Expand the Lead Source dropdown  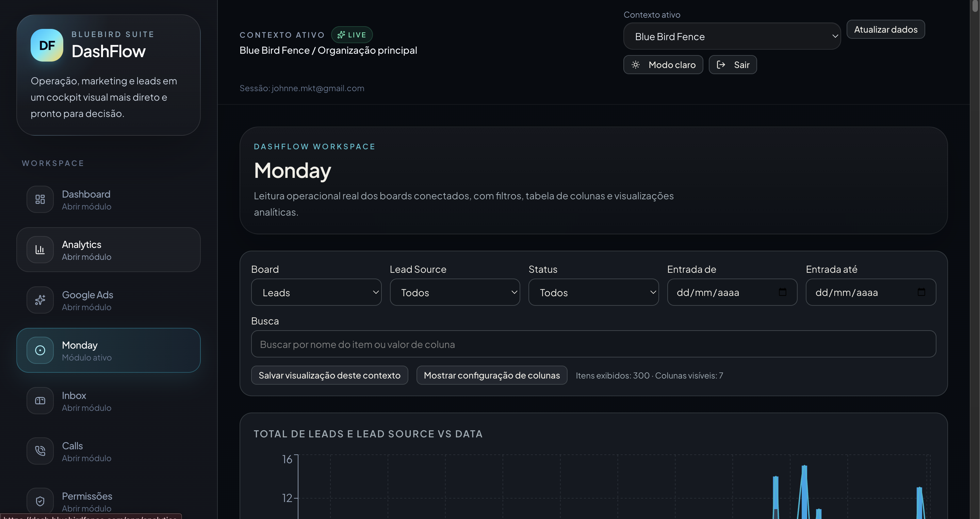(x=455, y=292)
